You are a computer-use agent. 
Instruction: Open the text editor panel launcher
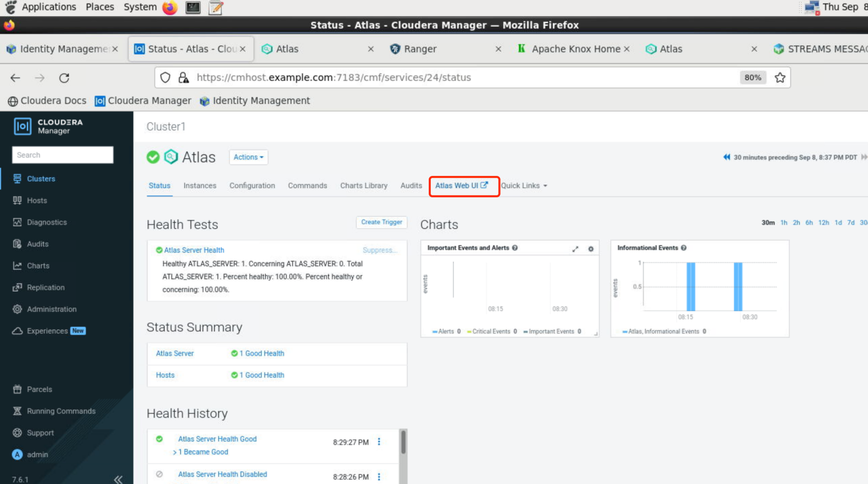(x=216, y=7)
